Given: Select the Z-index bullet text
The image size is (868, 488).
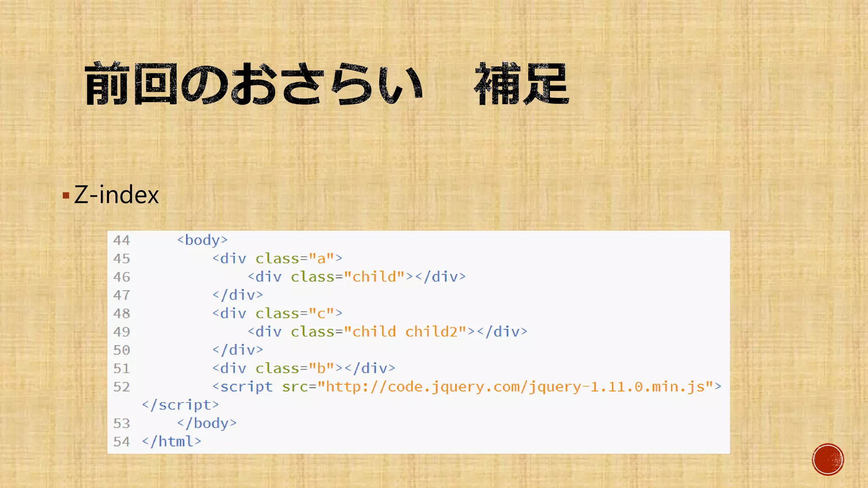Looking at the screenshot, I should pos(116,195).
